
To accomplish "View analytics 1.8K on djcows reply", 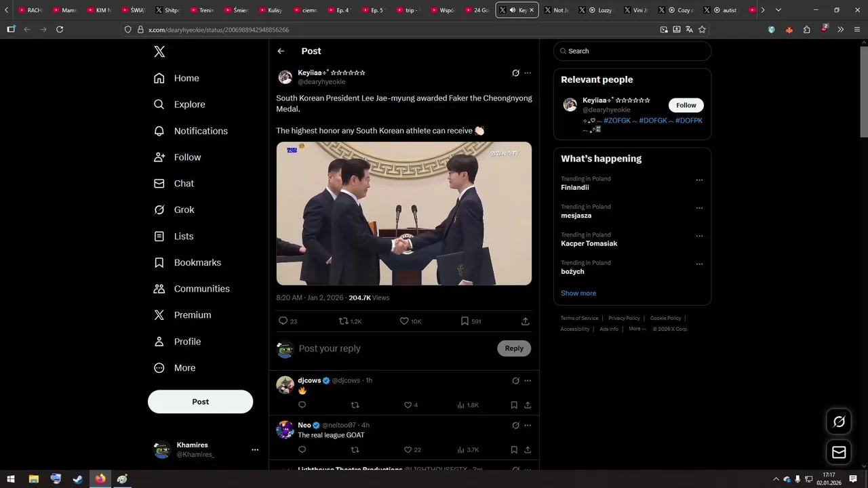I will tap(468, 405).
